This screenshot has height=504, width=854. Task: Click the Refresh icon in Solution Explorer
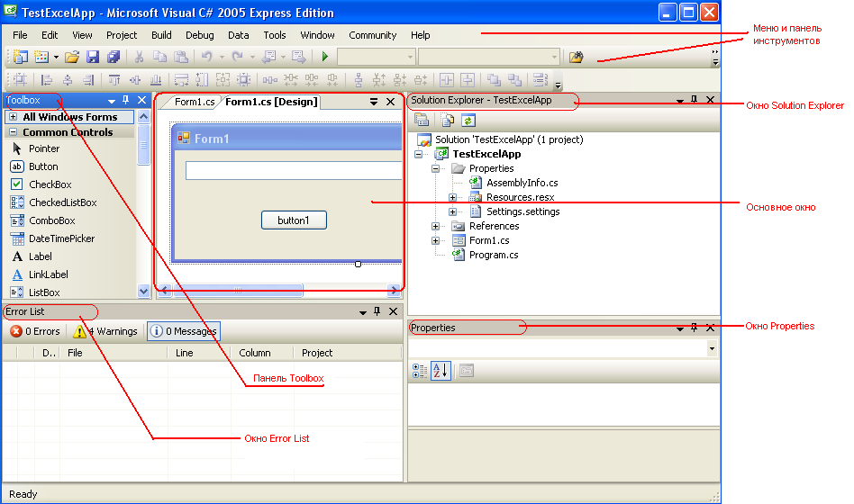pyautogui.click(x=468, y=120)
